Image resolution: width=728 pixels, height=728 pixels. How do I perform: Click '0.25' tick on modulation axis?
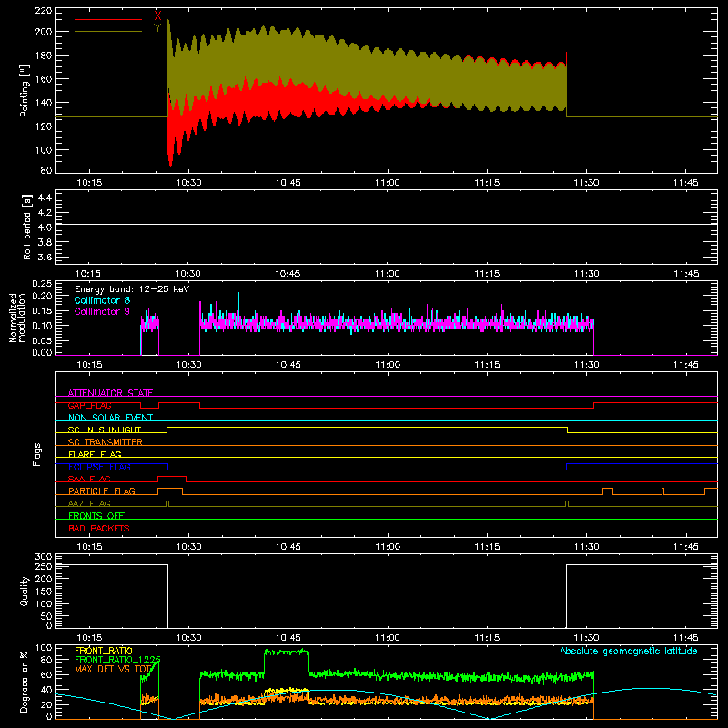pos(42,284)
